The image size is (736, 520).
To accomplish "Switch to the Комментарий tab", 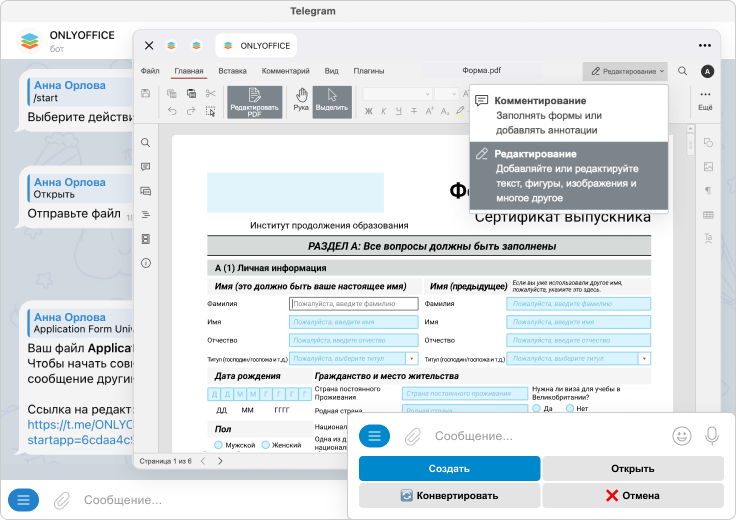I will click(285, 71).
